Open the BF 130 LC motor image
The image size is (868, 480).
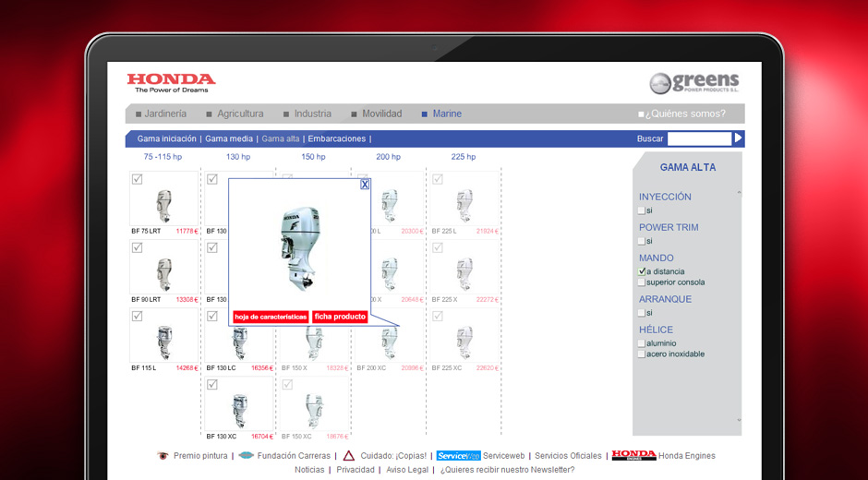click(239, 343)
